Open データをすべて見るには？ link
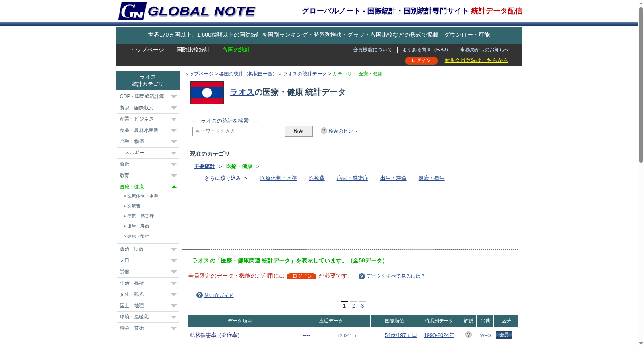 tap(396, 276)
